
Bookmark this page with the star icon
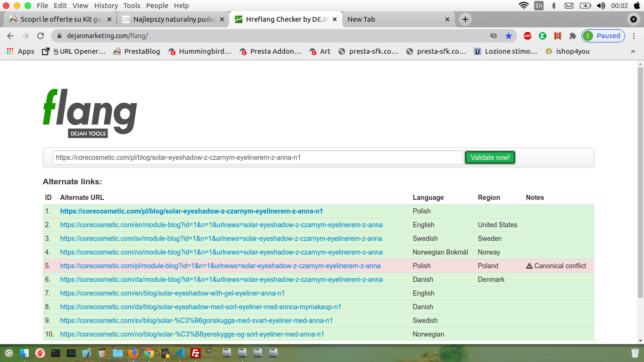coord(508,36)
